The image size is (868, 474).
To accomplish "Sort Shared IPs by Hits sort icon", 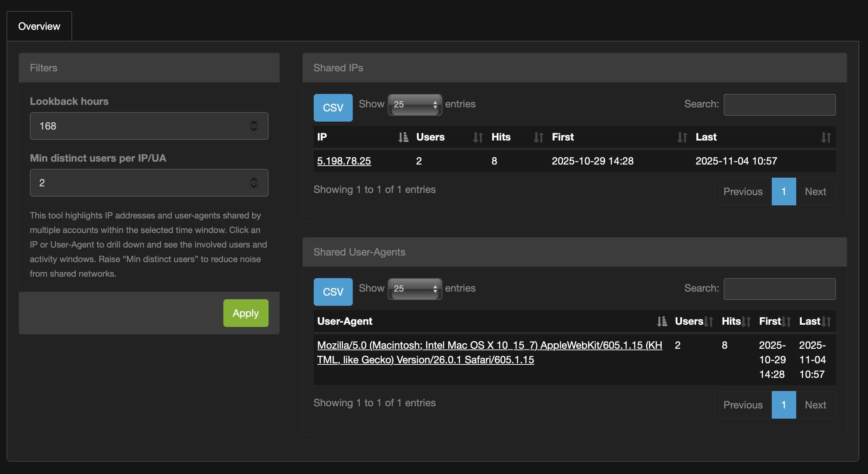I will point(538,137).
